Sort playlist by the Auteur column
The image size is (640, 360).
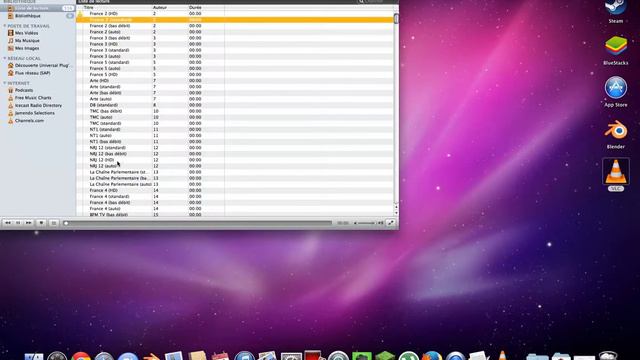[169, 7]
